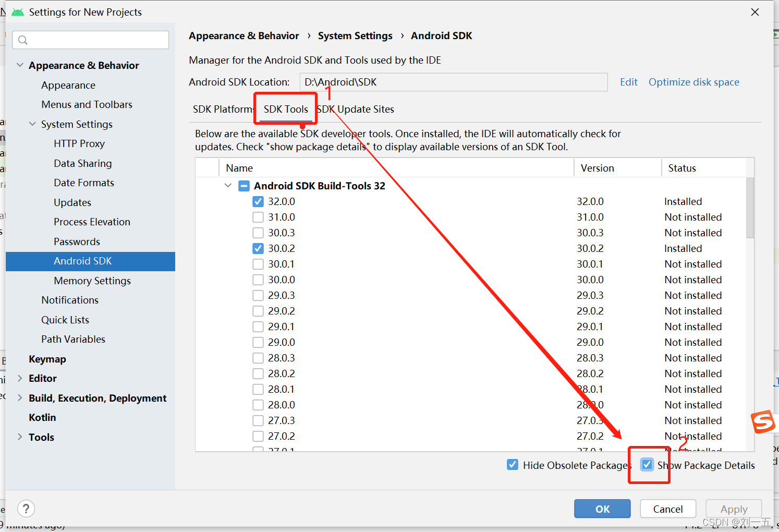
Task: Check the 29.0.3 build-tools checkbox
Action: [x=258, y=295]
